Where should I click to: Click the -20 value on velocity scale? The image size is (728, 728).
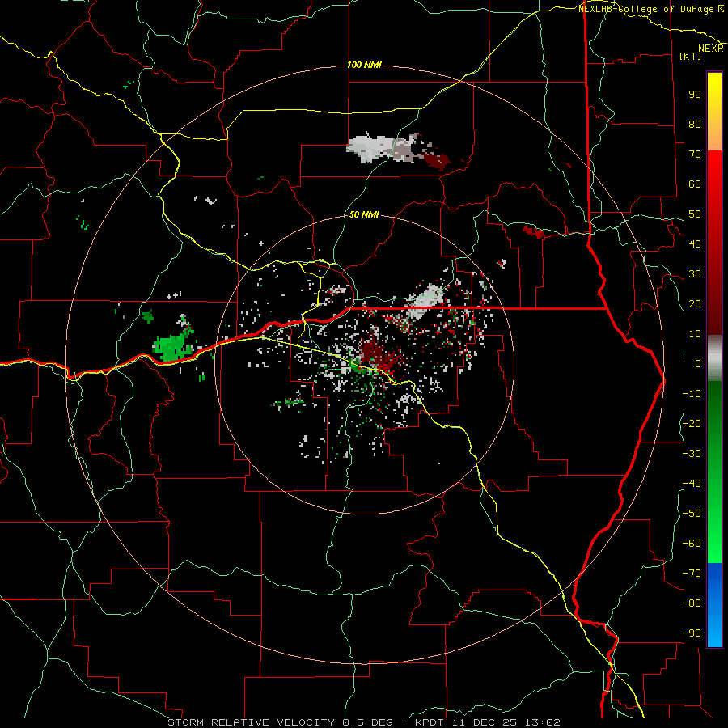pyautogui.click(x=692, y=424)
